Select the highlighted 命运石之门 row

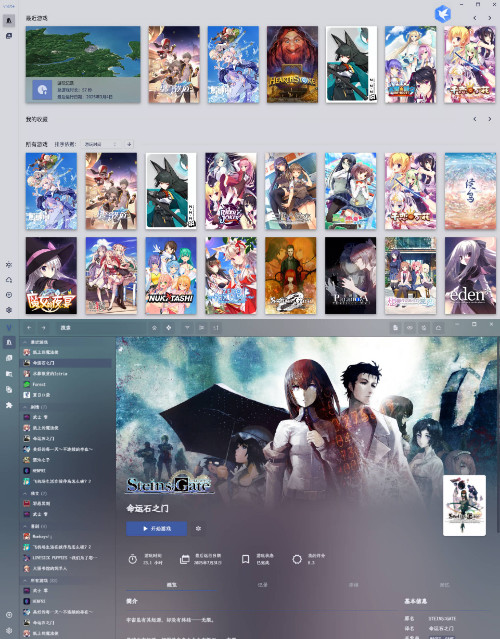[66, 363]
